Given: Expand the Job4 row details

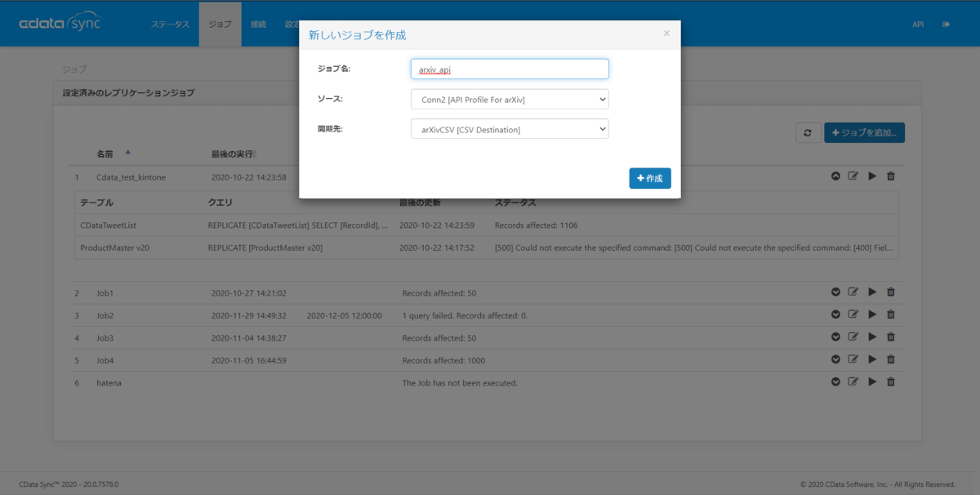Looking at the screenshot, I should [x=835, y=359].
